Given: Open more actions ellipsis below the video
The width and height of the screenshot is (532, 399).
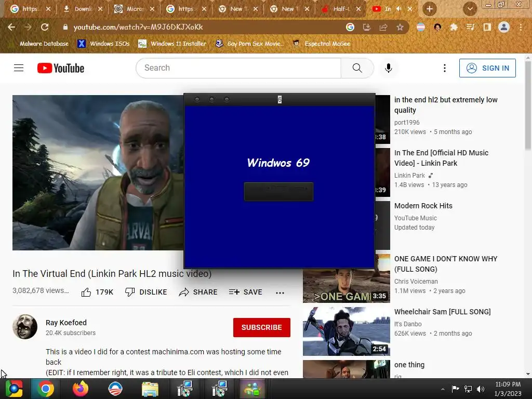Looking at the screenshot, I should pos(280,292).
